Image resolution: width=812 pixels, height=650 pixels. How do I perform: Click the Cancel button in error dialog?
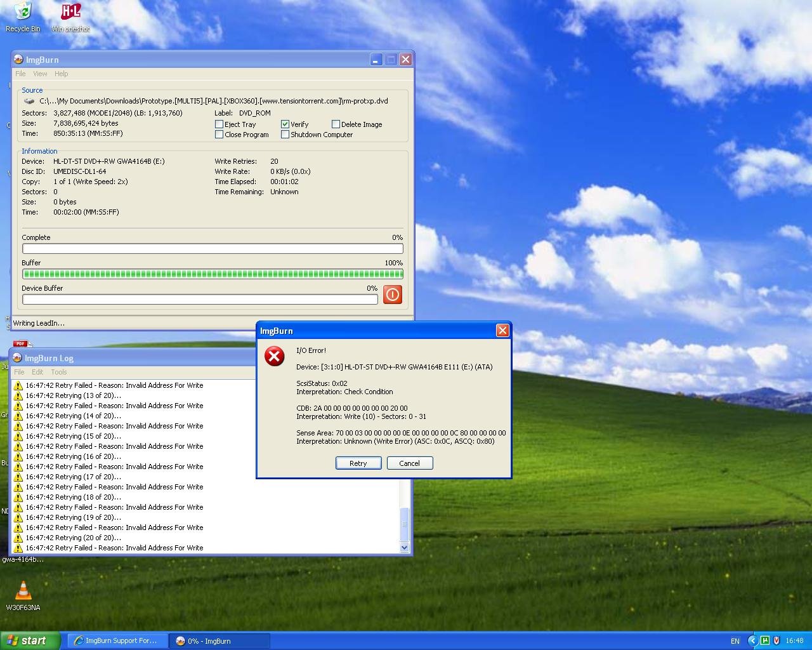pos(410,463)
